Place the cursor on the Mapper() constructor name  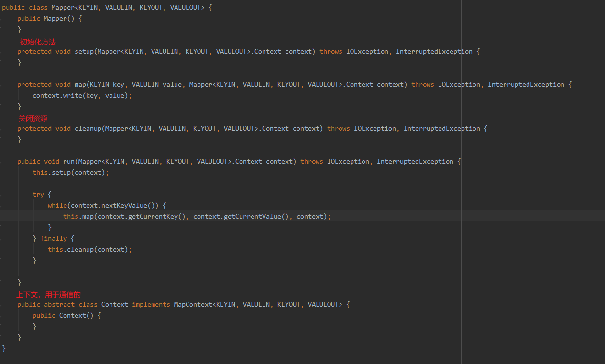point(55,18)
